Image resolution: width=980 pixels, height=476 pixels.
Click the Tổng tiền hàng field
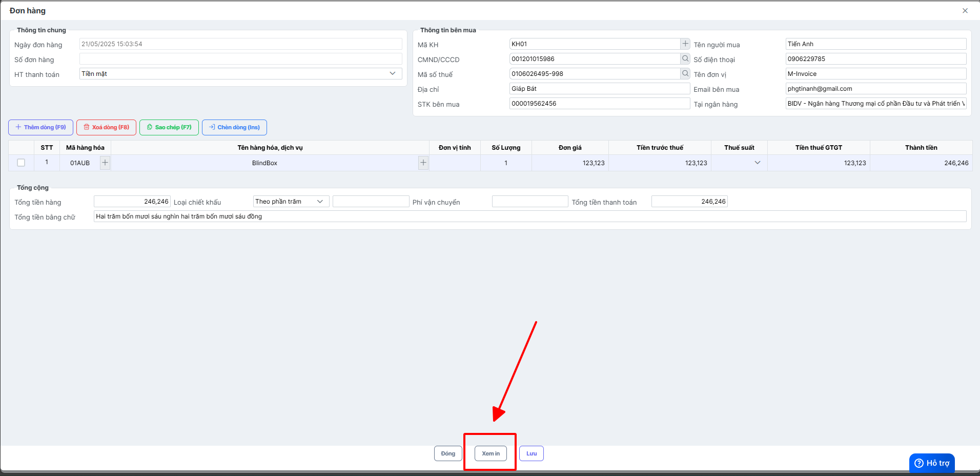[x=132, y=202]
